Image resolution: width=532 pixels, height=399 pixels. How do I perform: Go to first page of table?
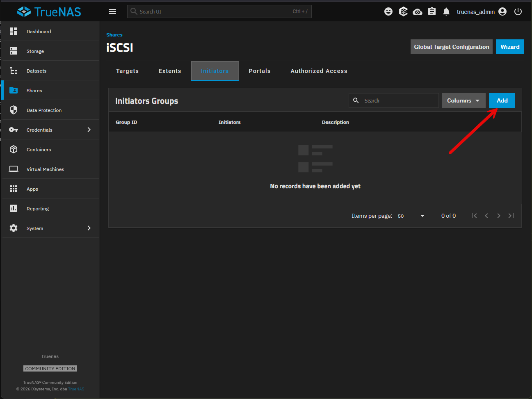pos(474,216)
